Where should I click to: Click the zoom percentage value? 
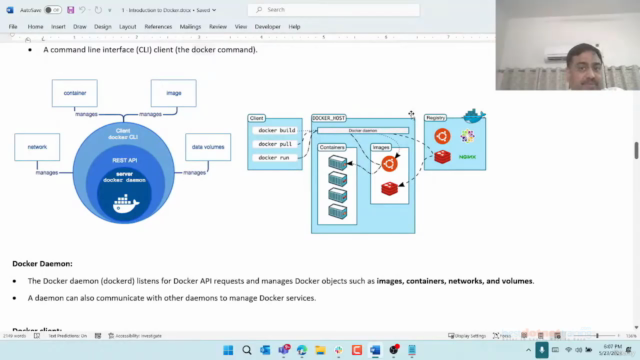[x=631, y=336]
